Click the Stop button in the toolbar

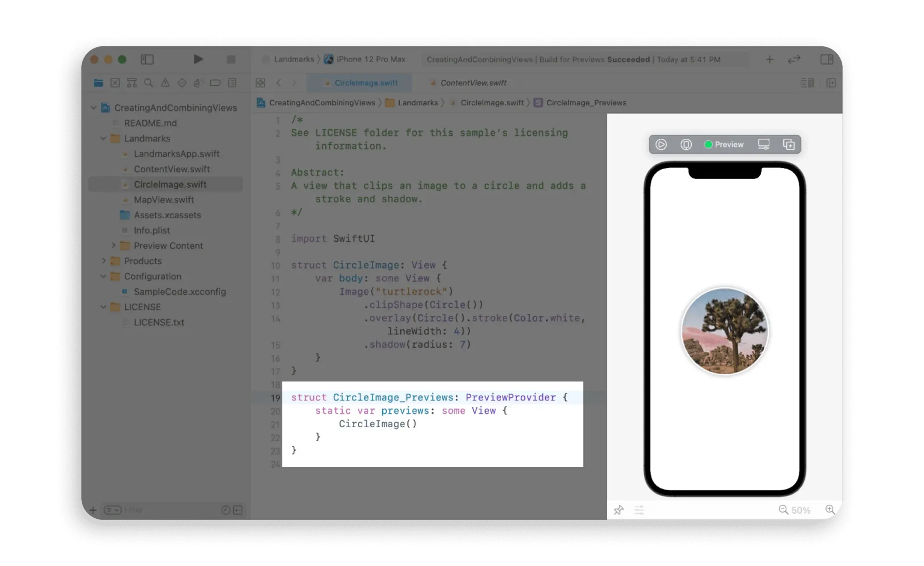(x=231, y=59)
